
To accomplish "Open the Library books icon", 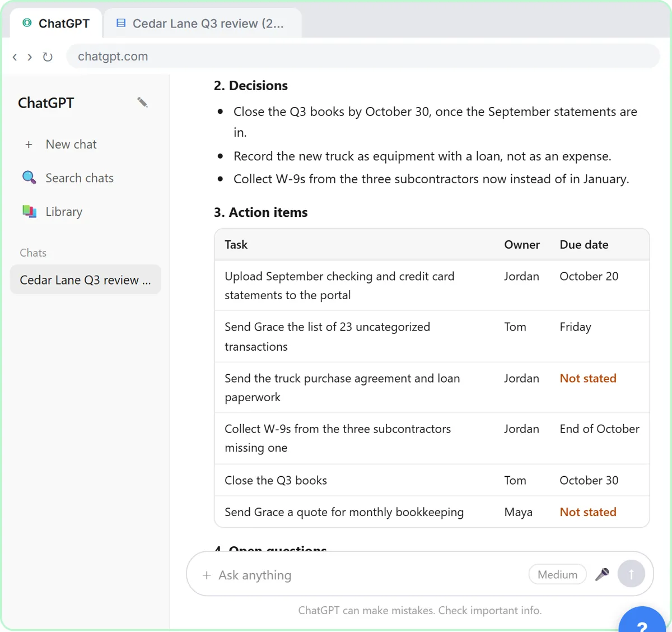I will pos(29,211).
